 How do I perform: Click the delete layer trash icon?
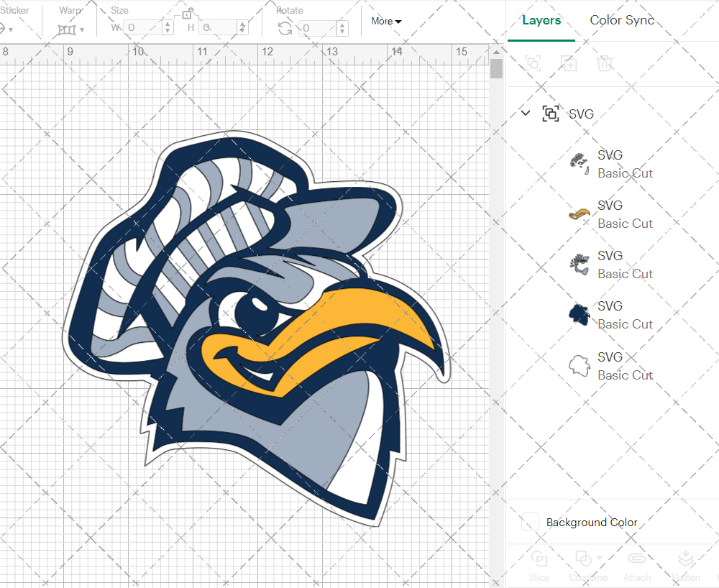point(605,63)
